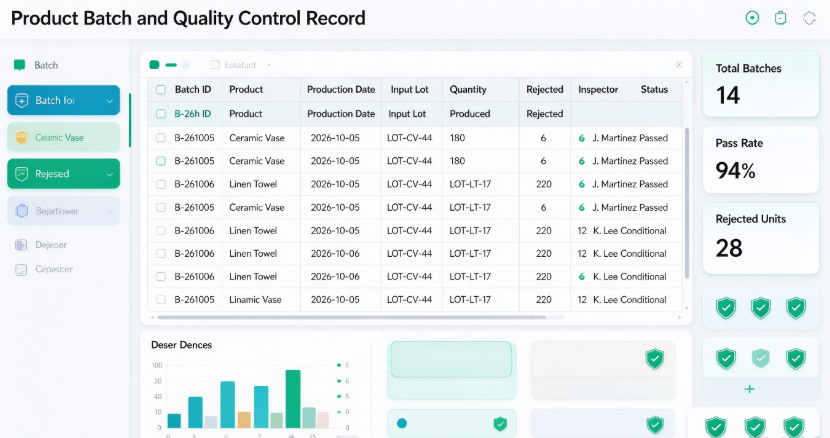Click the shield-plus icon on Batch for
Viewport: 830px width, 438px height.
coord(22,101)
